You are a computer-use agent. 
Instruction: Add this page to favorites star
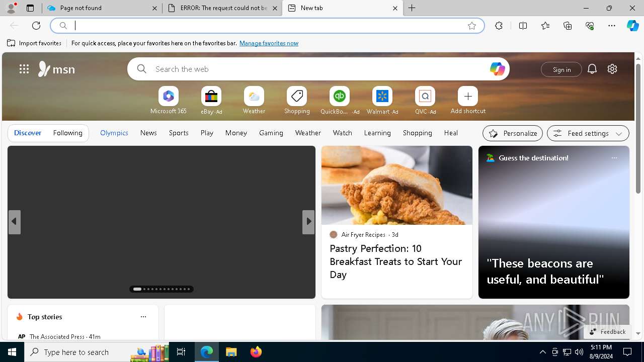pos(472,26)
